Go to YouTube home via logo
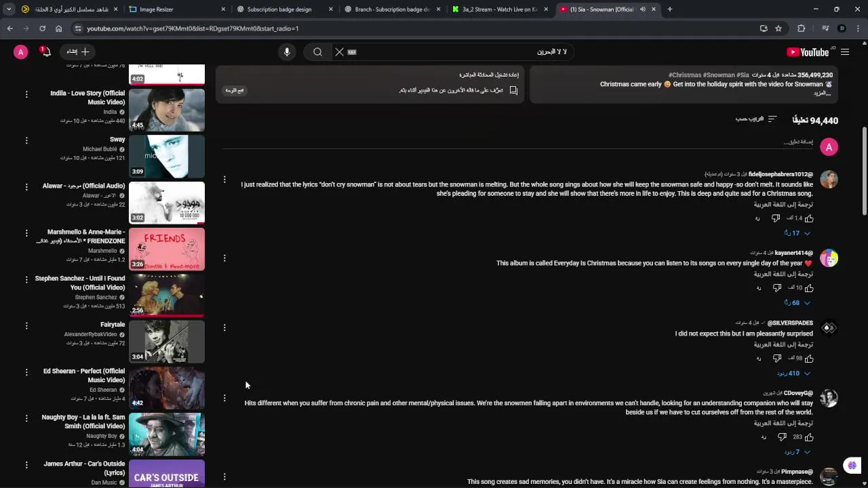868x488 pixels. (808, 52)
